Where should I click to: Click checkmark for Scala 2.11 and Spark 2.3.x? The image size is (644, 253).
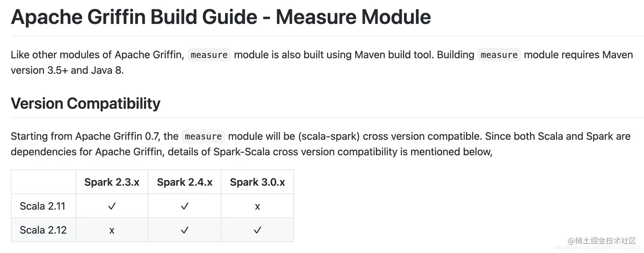(112, 206)
